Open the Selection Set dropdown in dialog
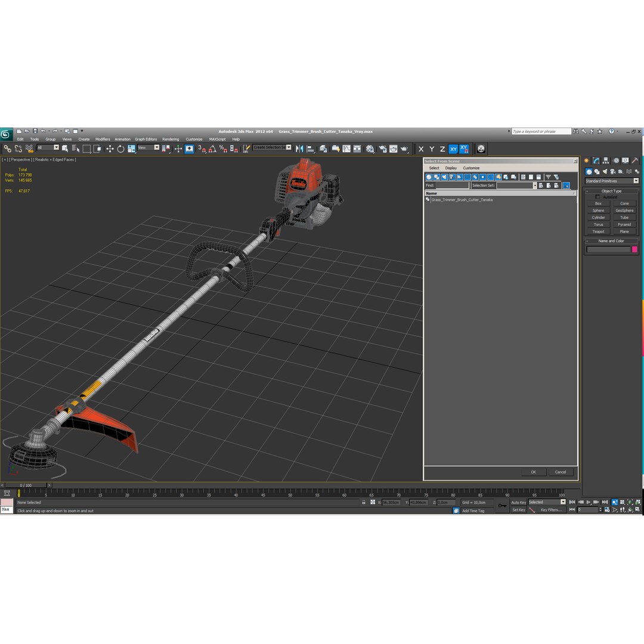 535,185
